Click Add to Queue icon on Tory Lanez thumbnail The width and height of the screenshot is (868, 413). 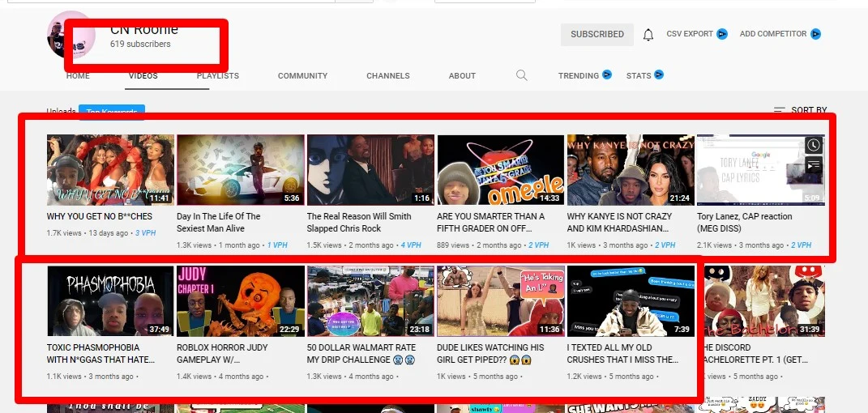click(x=814, y=164)
